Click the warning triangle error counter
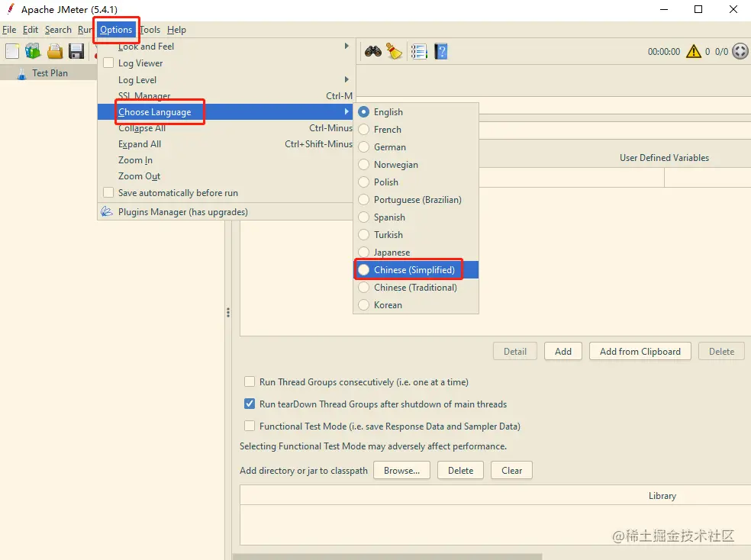Screen dimensions: 751x560 [x=694, y=51]
